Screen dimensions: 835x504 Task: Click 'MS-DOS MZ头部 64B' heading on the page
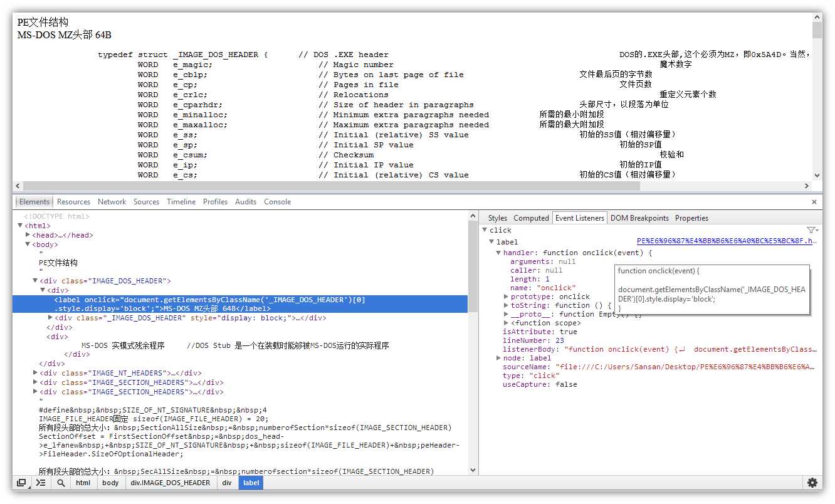click(65, 35)
